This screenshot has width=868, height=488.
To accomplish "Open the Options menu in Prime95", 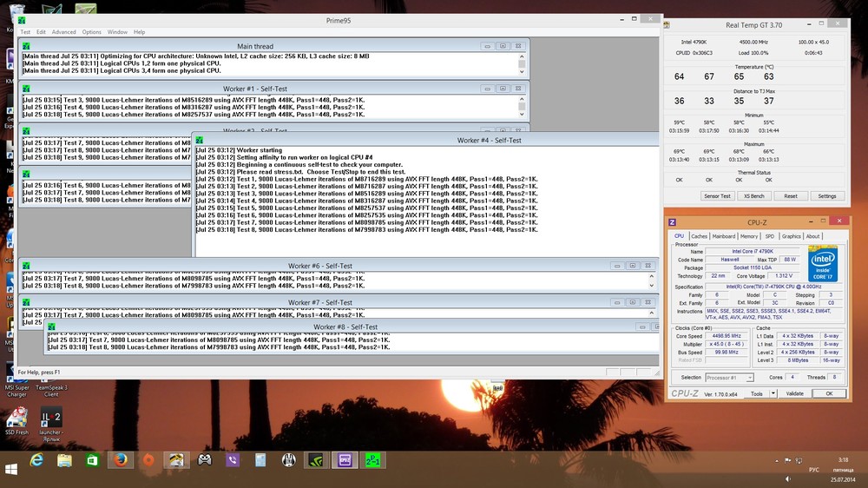I will click(92, 32).
